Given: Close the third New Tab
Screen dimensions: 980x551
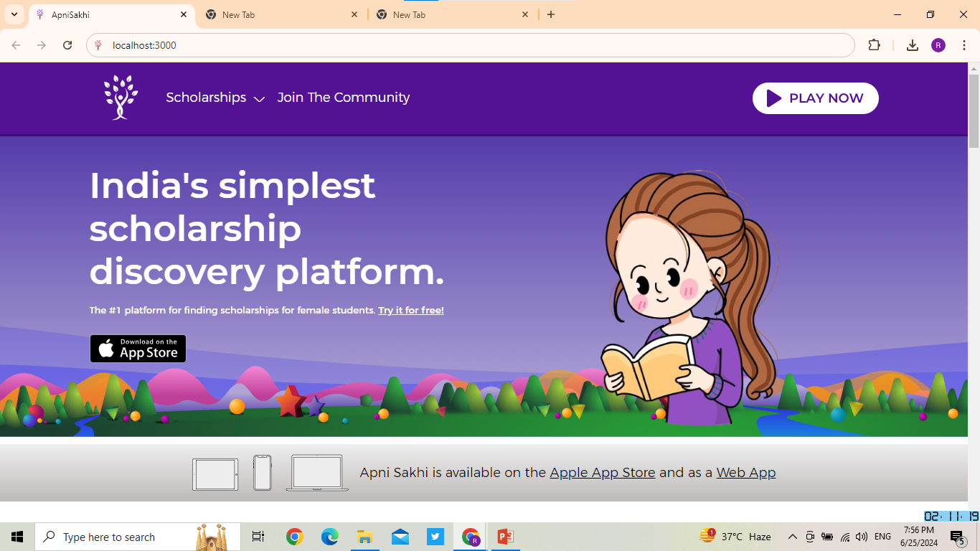Looking at the screenshot, I should [x=525, y=14].
